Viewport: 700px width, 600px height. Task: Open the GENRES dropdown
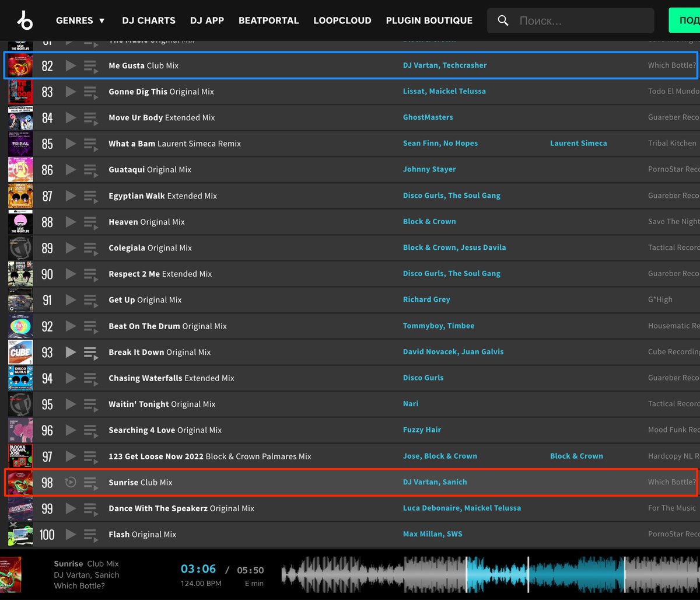pos(80,20)
